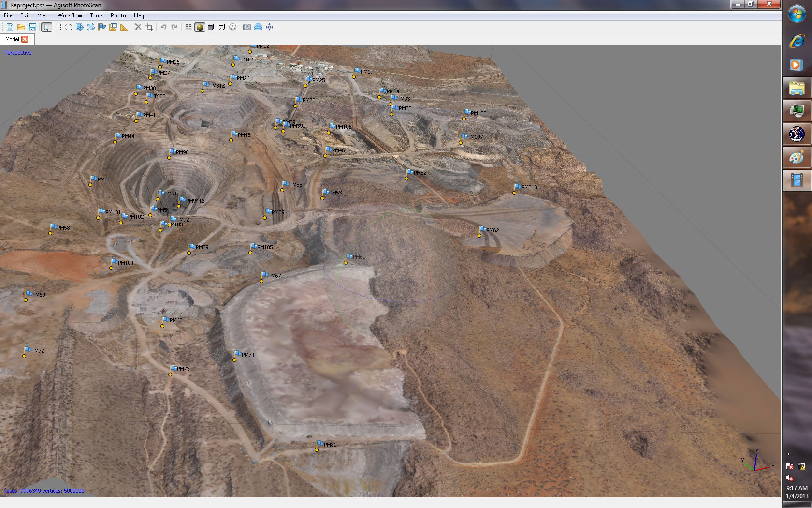Expand the Photo menu
Image resolution: width=812 pixels, height=508 pixels.
point(118,15)
